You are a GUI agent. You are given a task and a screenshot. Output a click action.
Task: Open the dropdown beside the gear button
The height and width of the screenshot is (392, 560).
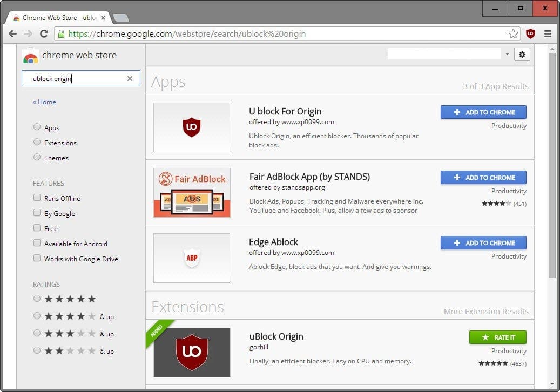[x=507, y=54]
